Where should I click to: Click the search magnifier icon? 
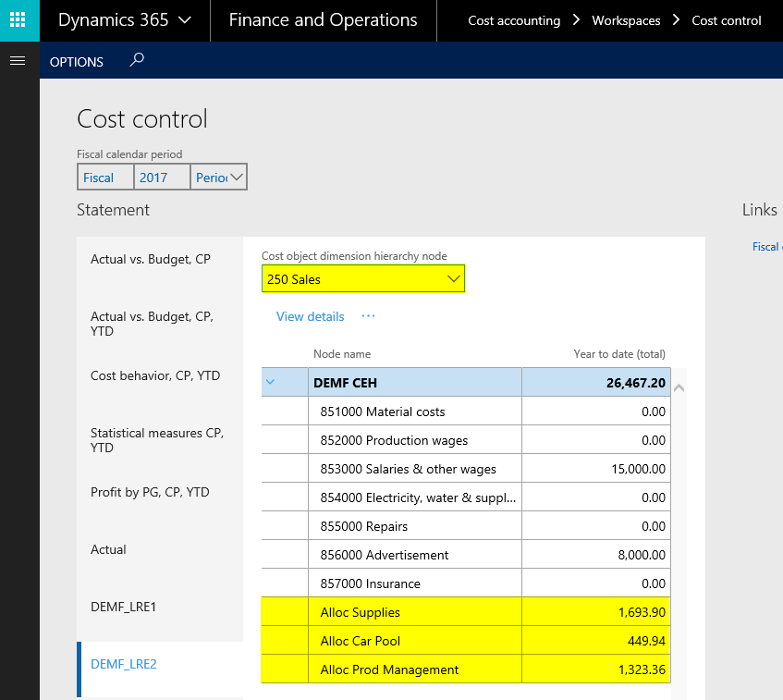point(137,61)
